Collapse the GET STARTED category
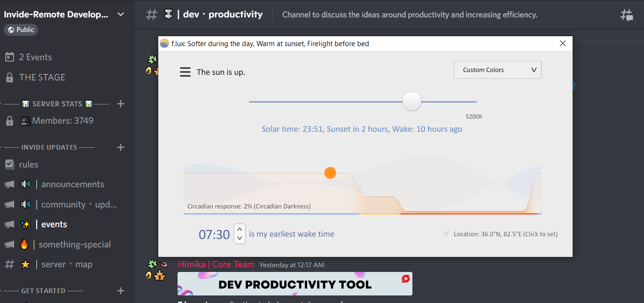644x303 pixels. point(43,291)
